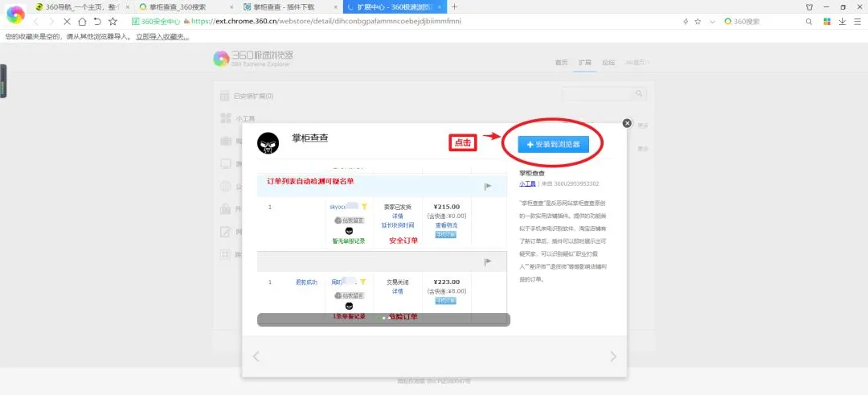Click the search magnifier icon in toolbar
The image size is (868, 395).
pyautogui.click(x=809, y=22)
